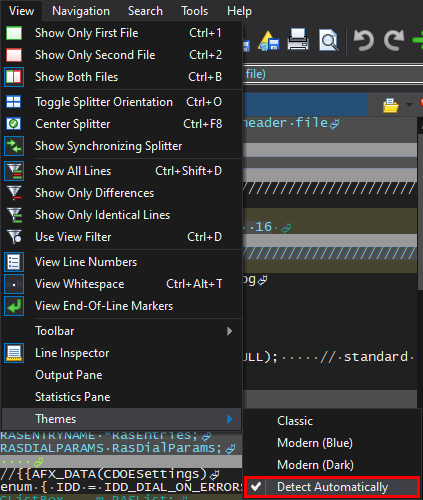Click the redo arrow in toolbar
This screenshot has width=423, height=500.
coord(394,40)
